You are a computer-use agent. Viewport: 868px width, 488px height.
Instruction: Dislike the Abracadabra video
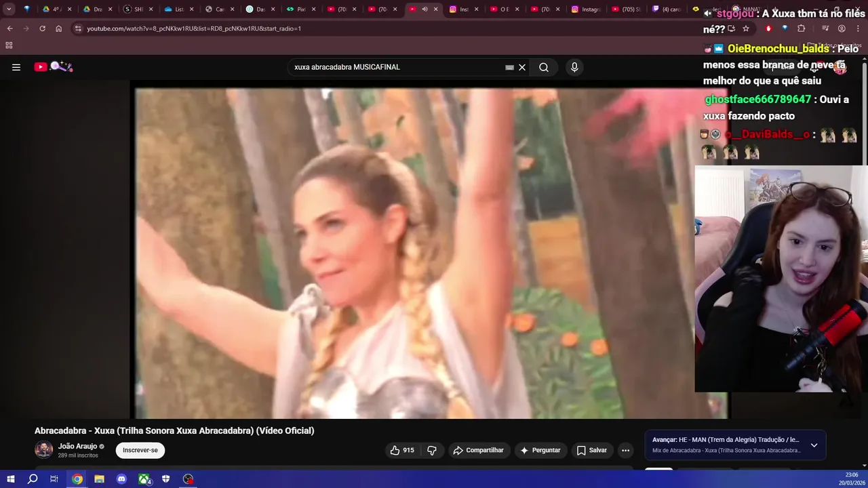pyautogui.click(x=432, y=450)
